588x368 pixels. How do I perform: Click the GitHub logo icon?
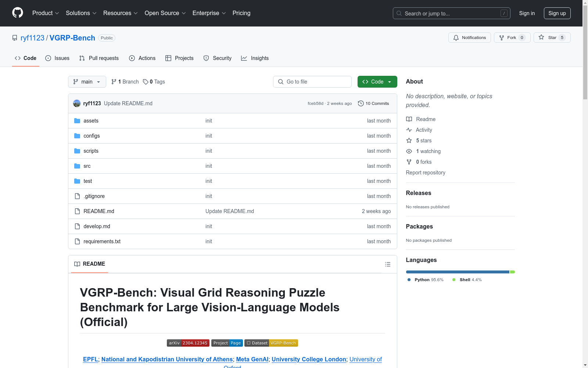point(18,13)
